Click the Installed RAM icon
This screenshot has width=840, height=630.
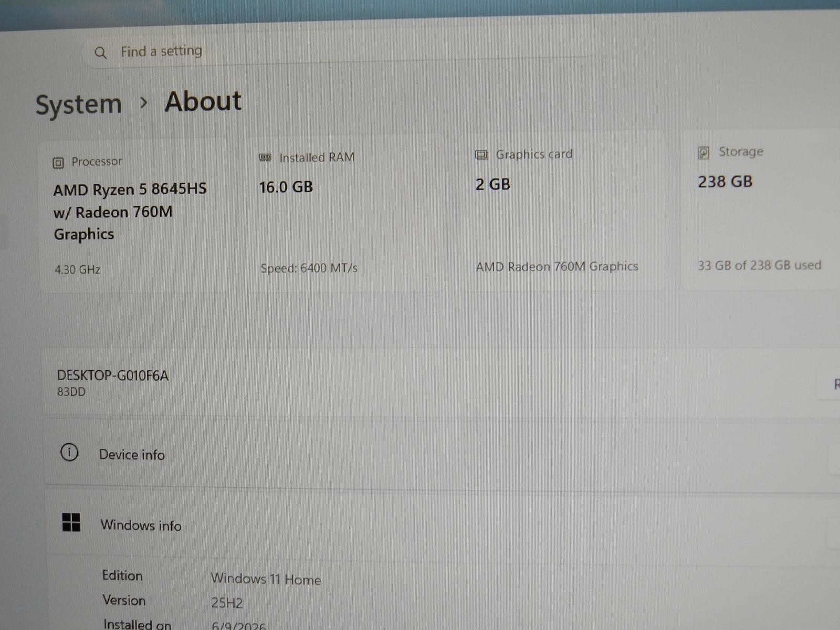(266, 157)
